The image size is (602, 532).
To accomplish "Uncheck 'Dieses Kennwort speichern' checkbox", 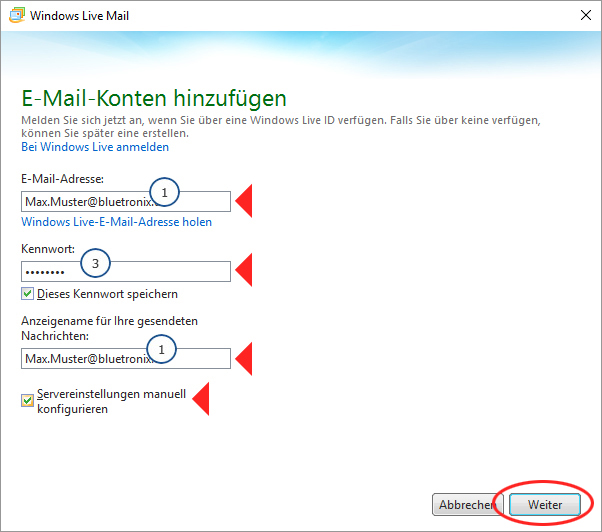I will (27, 294).
